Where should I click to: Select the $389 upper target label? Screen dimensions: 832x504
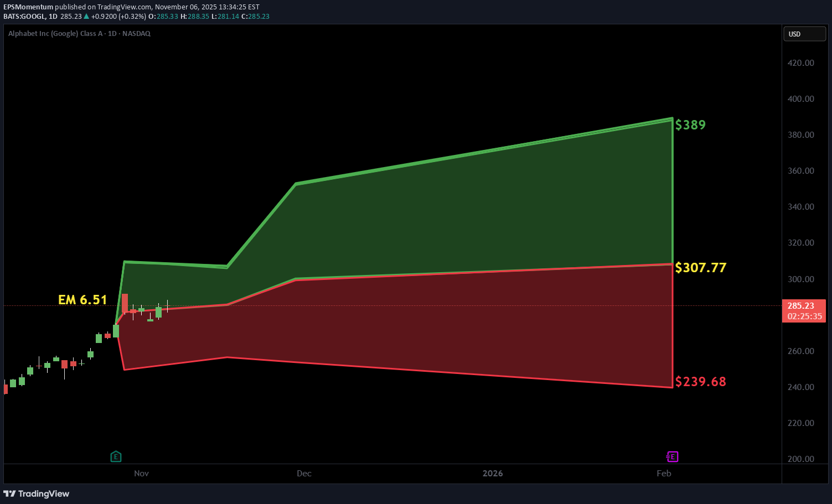pyautogui.click(x=690, y=125)
